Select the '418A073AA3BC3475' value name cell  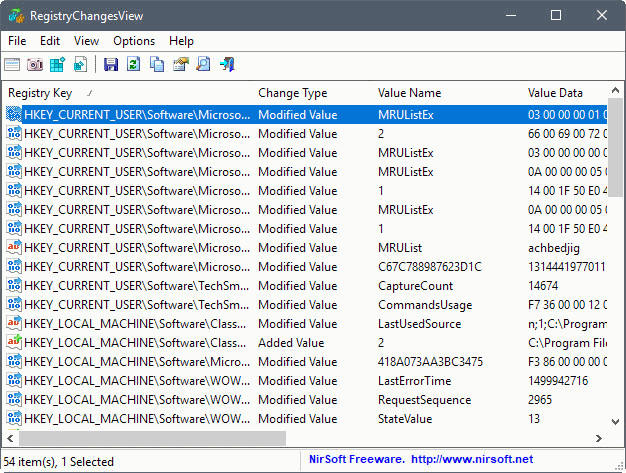point(430,362)
